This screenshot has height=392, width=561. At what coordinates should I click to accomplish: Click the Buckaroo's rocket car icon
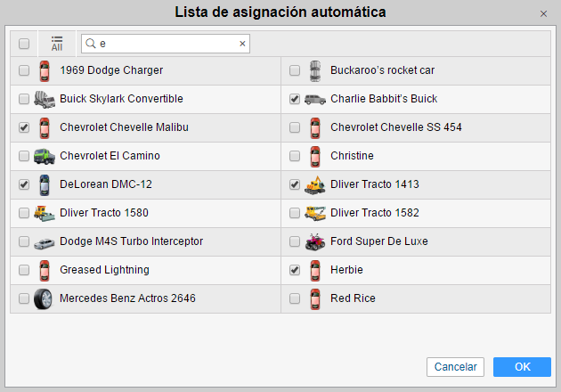pos(314,70)
